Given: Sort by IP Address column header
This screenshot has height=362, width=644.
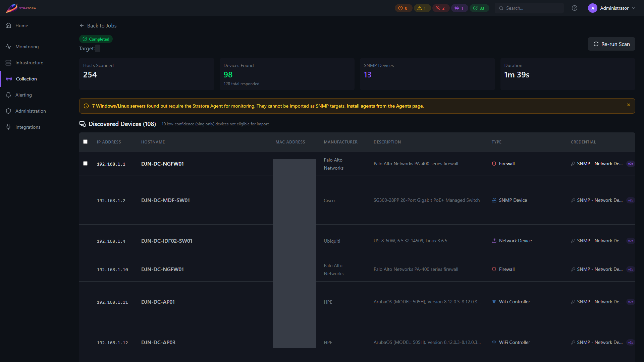Looking at the screenshot, I should [109, 142].
